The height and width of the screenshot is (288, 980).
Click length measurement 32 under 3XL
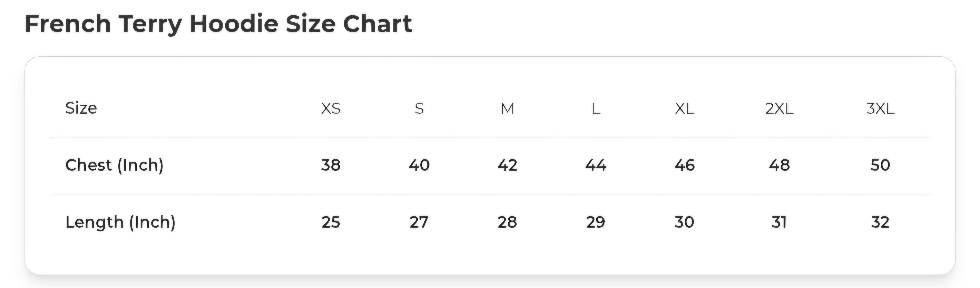coord(880,222)
